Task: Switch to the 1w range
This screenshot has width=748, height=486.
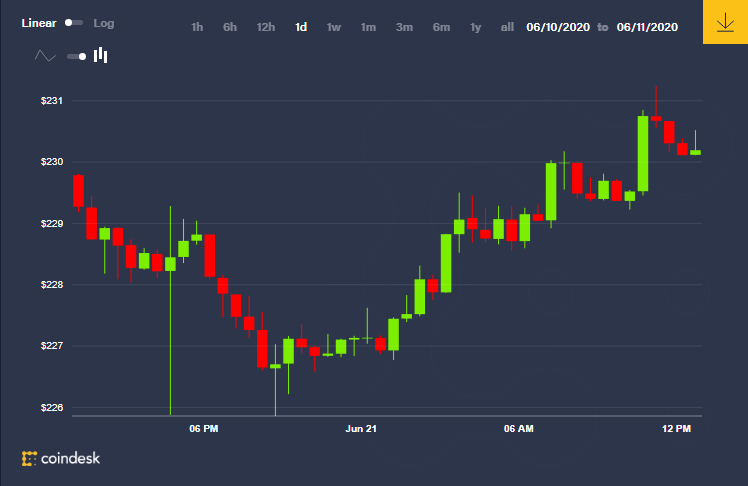Action: click(x=334, y=27)
